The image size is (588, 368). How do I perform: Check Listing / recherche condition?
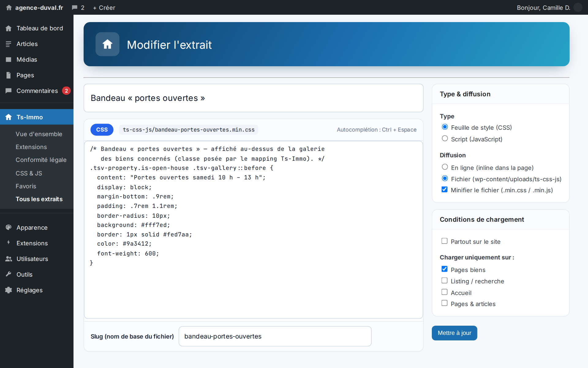[x=445, y=281]
